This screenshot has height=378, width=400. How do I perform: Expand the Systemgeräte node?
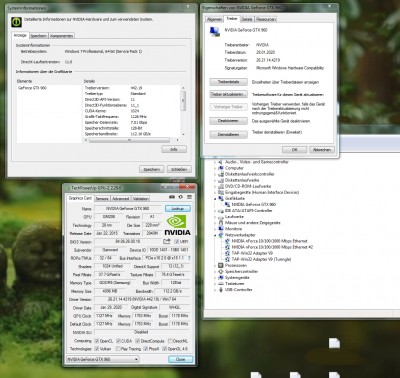215,278
